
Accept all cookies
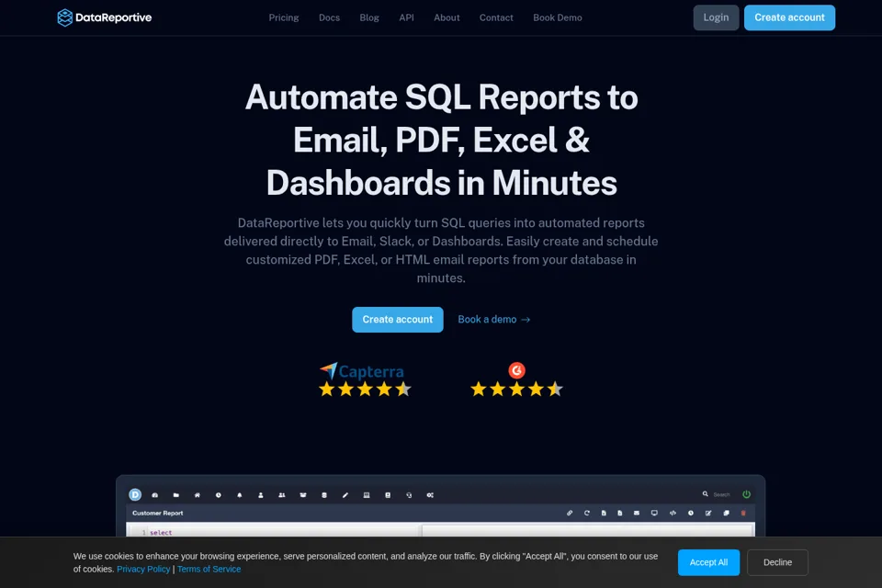708,562
